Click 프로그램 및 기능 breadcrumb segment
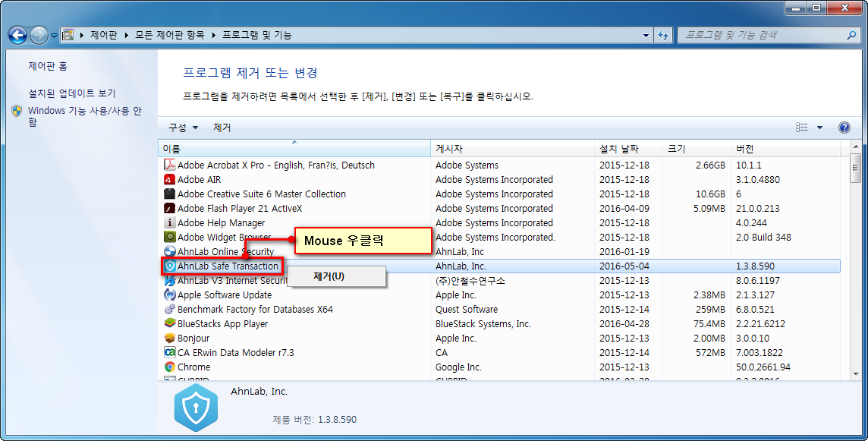868x441 pixels. (x=257, y=35)
